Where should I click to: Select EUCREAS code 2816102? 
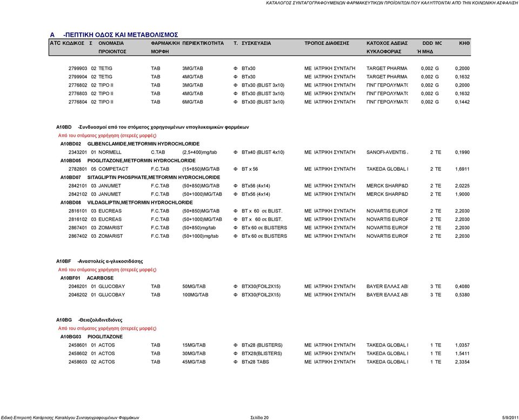pos(78,219)
